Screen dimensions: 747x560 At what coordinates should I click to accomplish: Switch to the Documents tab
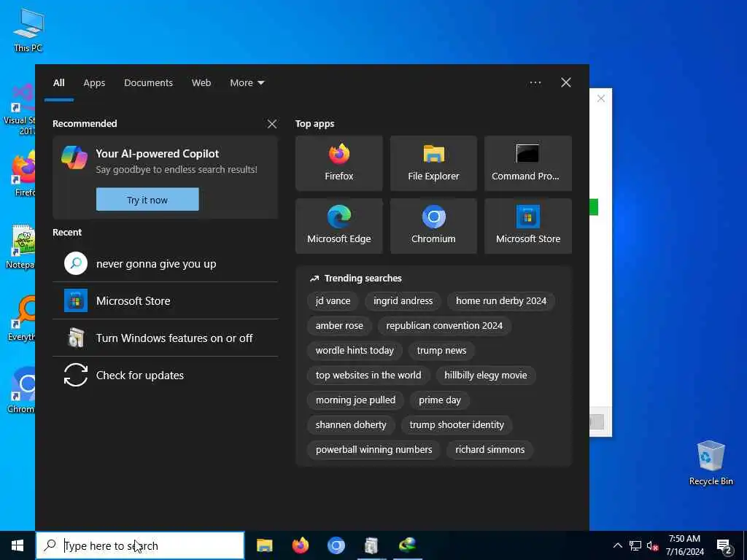[x=149, y=83]
